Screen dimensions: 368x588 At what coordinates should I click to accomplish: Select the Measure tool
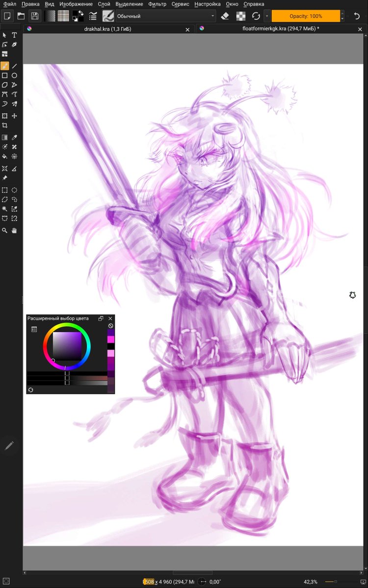(x=14, y=169)
